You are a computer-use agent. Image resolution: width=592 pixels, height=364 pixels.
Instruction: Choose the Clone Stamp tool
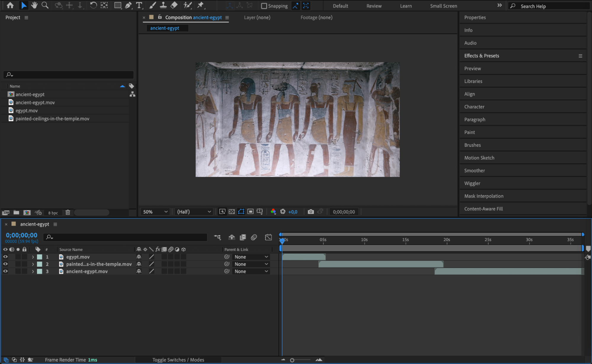coord(163,5)
